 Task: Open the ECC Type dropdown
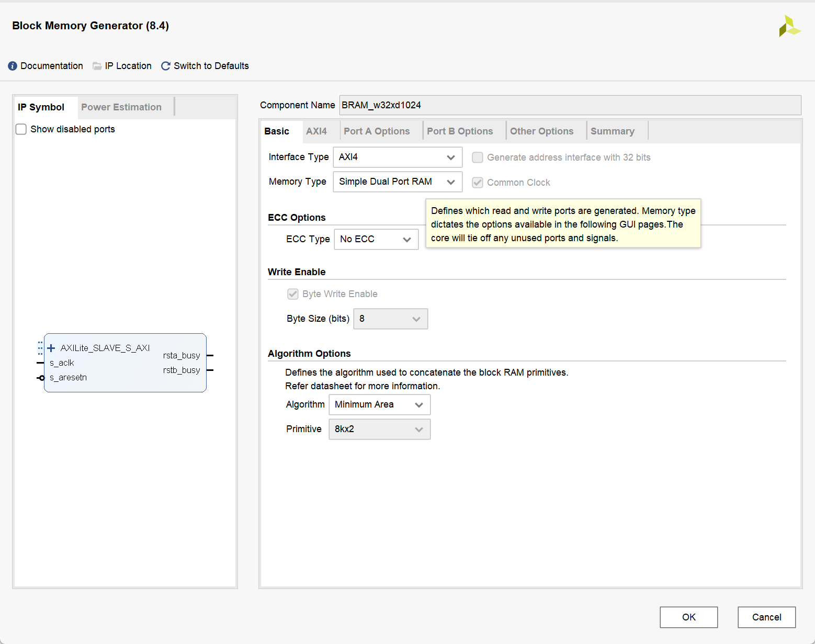point(376,239)
